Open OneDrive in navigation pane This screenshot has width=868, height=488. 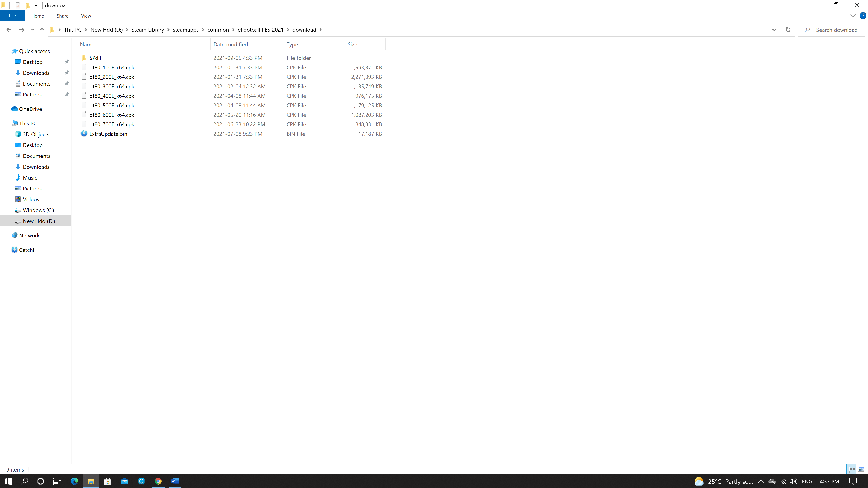[x=30, y=109]
